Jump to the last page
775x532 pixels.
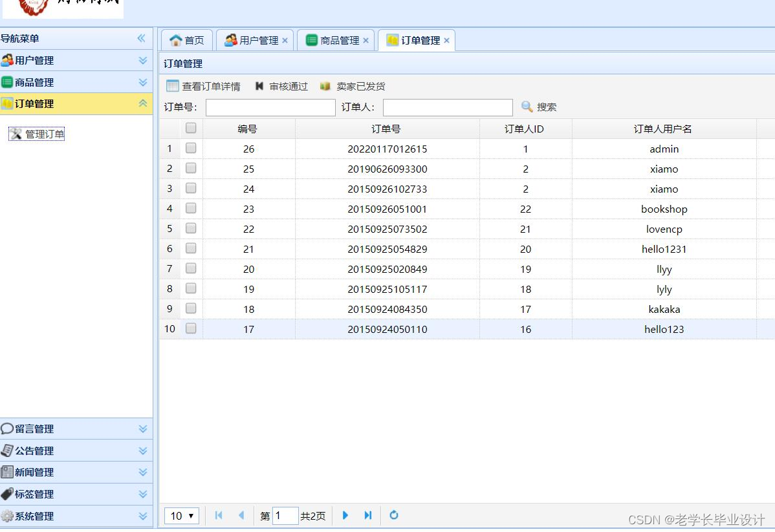pos(367,515)
